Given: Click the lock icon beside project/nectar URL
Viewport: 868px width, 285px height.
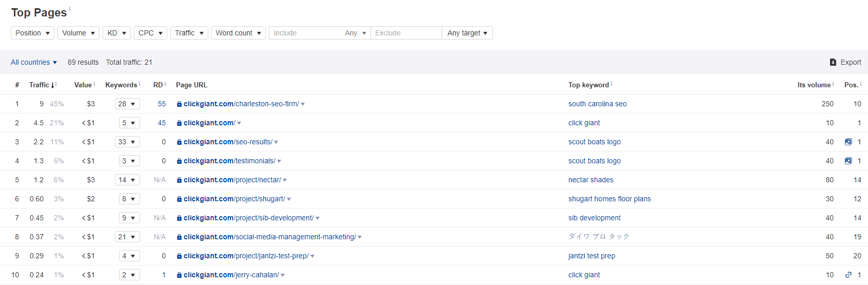Looking at the screenshot, I should pyautogui.click(x=179, y=180).
